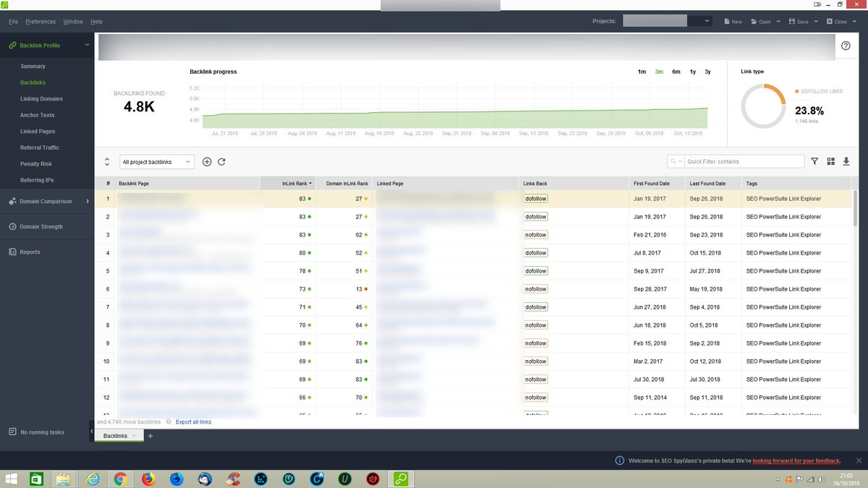
Task: Open the Window menu
Action: point(73,22)
